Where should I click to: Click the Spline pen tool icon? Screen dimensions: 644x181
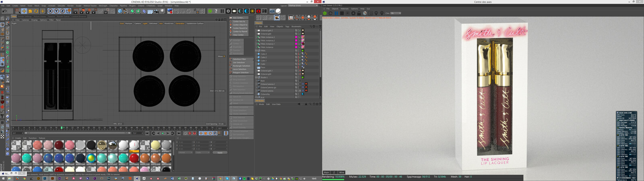tap(126, 11)
